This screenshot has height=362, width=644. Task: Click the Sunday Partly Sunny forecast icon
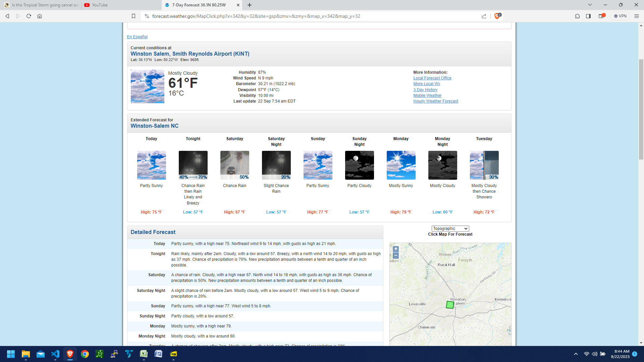click(x=318, y=165)
